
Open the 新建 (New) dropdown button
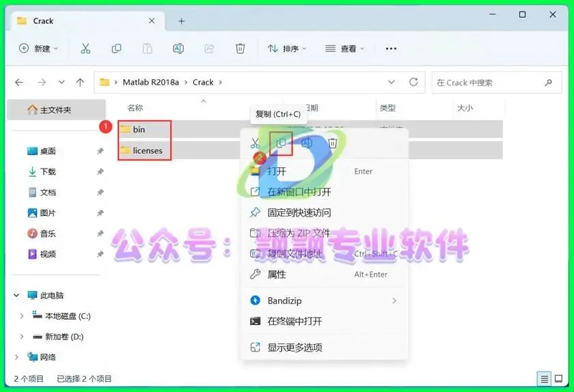38,48
